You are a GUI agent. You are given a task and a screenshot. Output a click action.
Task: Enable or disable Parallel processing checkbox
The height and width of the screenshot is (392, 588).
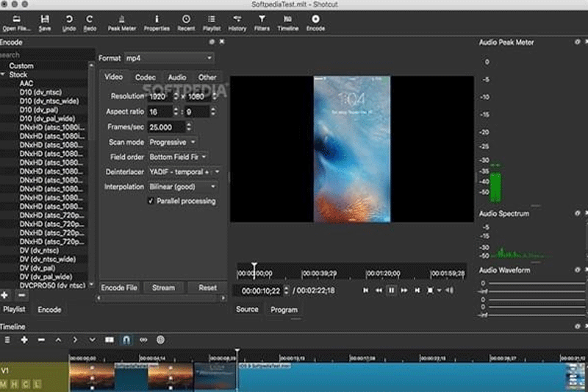click(151, 201)
